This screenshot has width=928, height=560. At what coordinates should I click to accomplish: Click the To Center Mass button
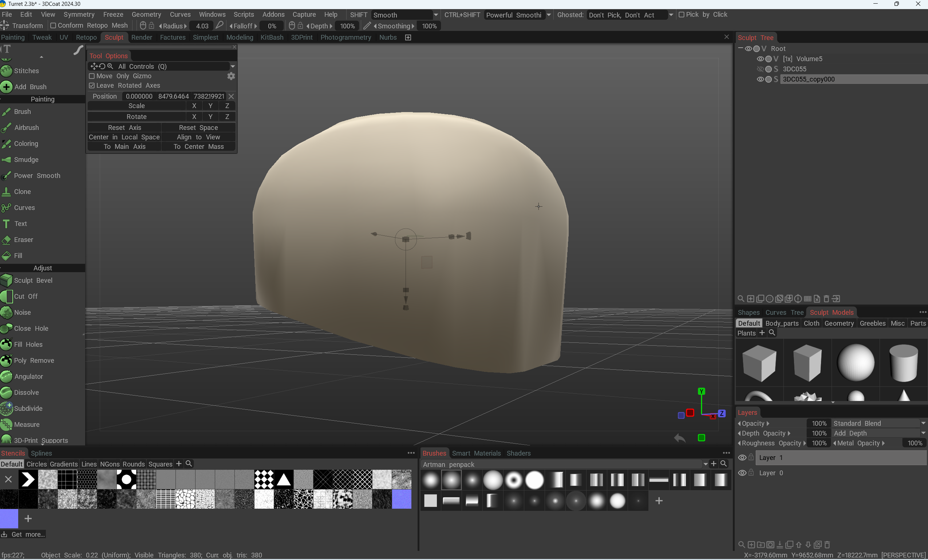click(198, 146)
